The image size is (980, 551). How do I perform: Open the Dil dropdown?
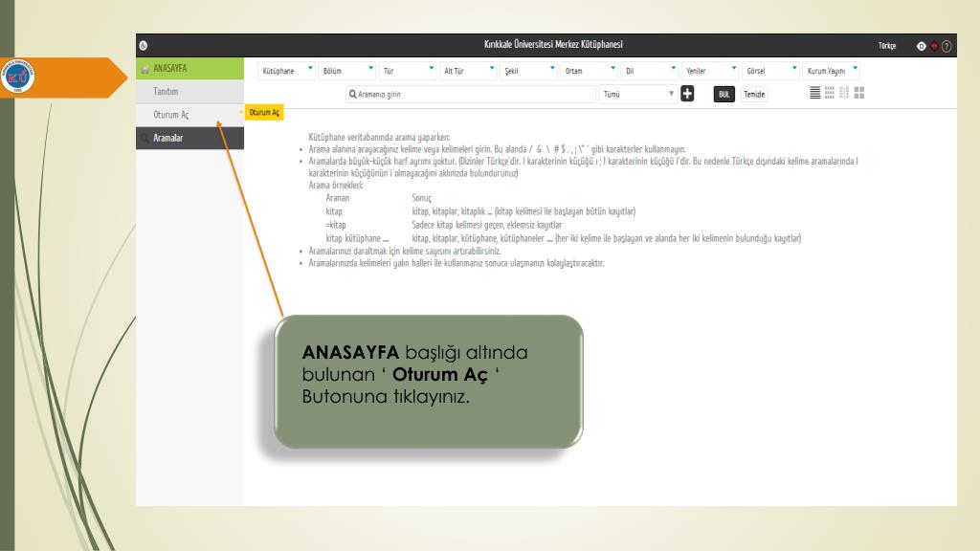(x=650, y=71)
